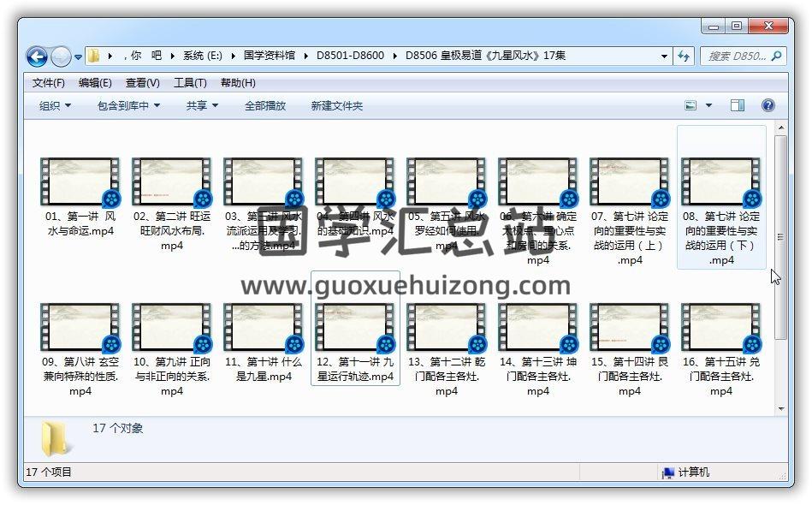
Task: Open the 文件(F) menu
Action: 48,83
